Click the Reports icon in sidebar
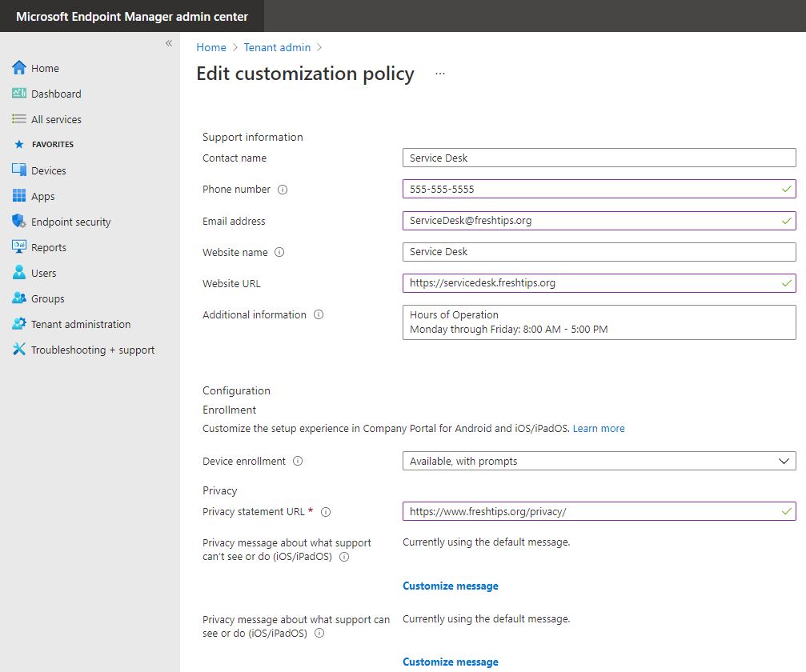Image resolution: width=806 pixels, height=672 pixels. pyautogui.click(x=19, y=246)
